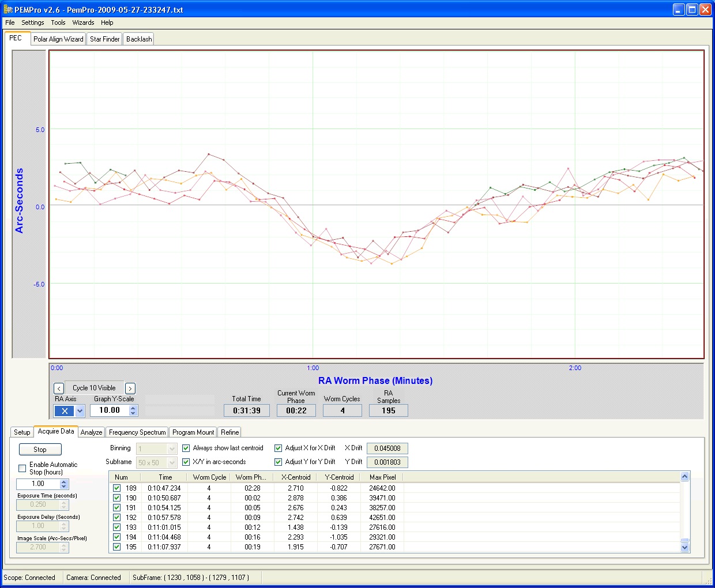The image size is (715, 588).
Task: Click the Graph Y-Scale value field
Action: tap(110, 410)
